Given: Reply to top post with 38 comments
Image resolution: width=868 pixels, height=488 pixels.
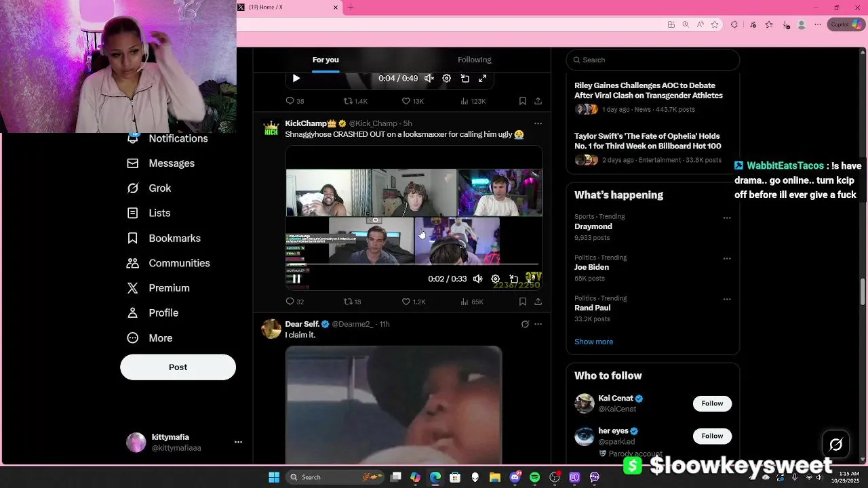Looking at the screenshot, I should tap(294, 101).
